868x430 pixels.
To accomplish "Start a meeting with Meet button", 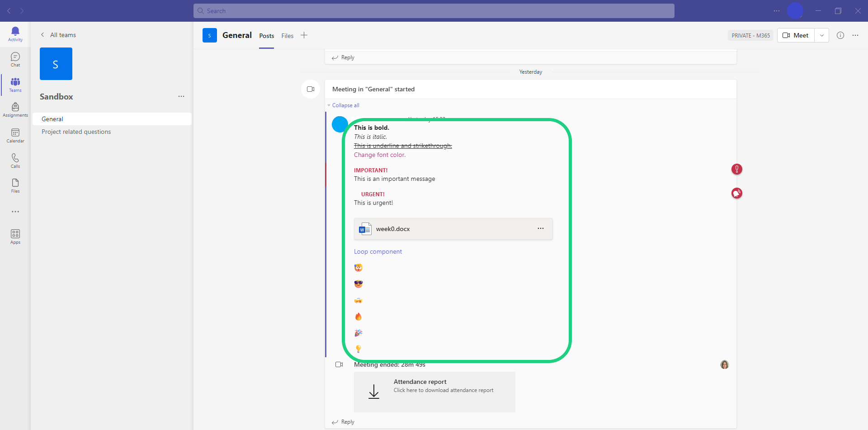I will tap(796, 35).
